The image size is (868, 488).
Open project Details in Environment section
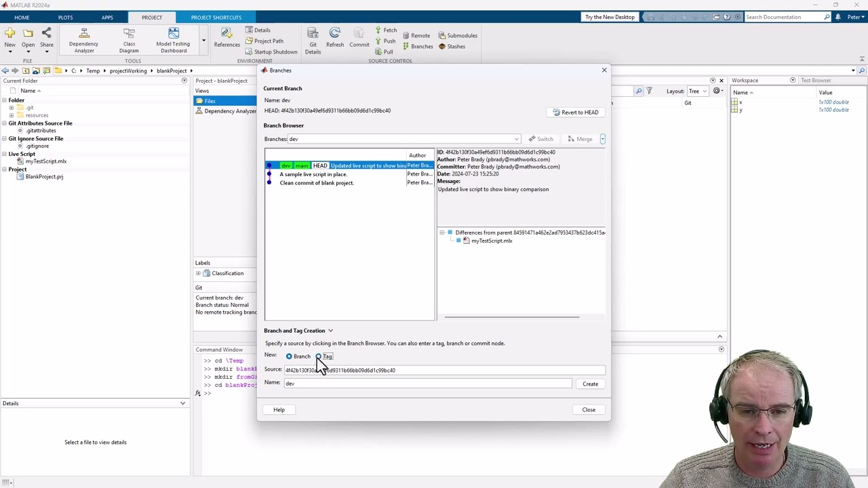click(258, 30)
